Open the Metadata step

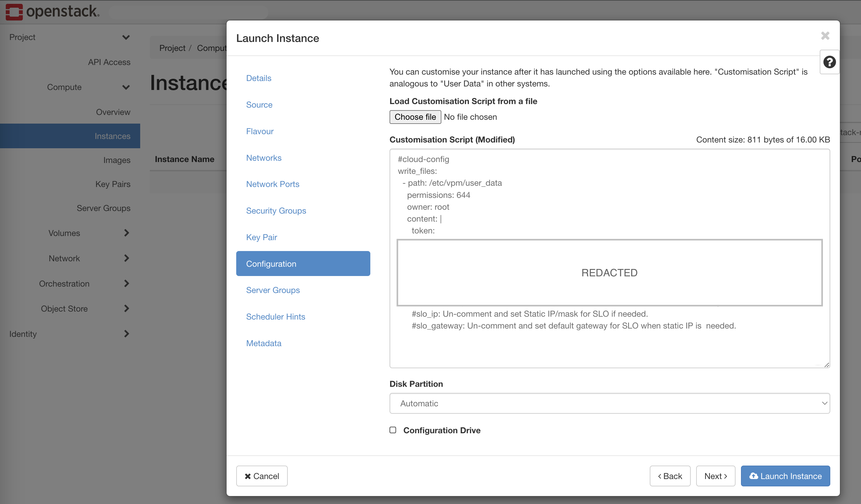(x=263, y=343)
